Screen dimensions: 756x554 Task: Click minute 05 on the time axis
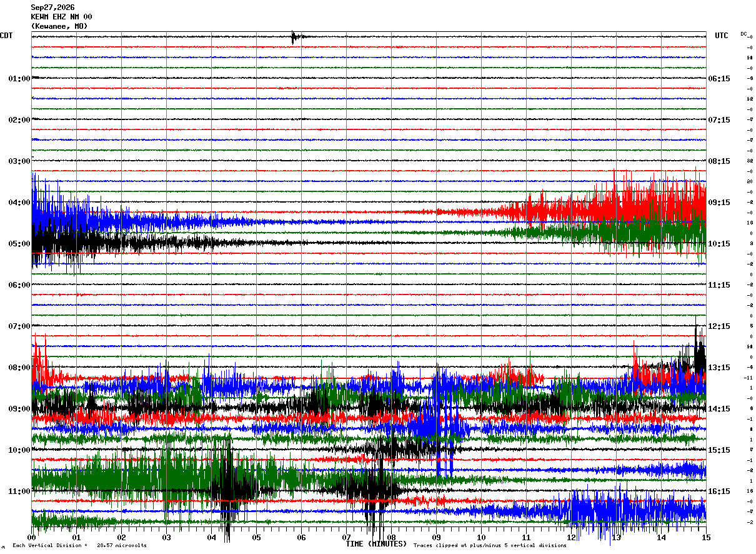click(256, 537)
